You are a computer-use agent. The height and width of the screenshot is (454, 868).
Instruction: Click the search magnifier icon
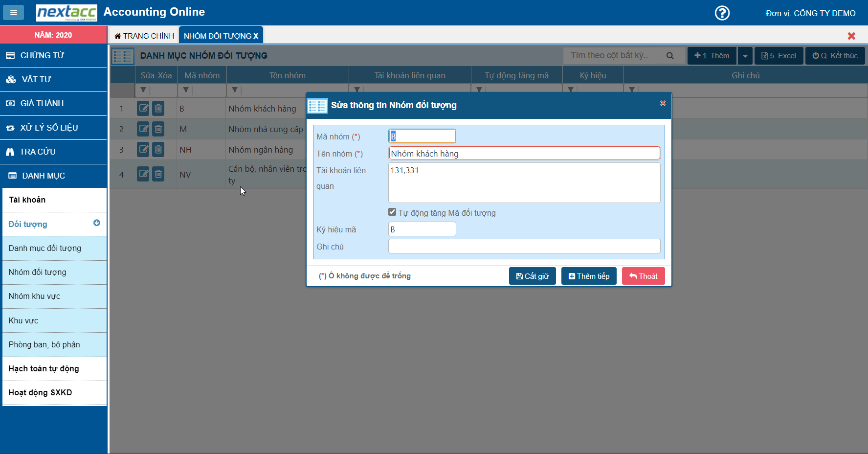pos(670,56)
